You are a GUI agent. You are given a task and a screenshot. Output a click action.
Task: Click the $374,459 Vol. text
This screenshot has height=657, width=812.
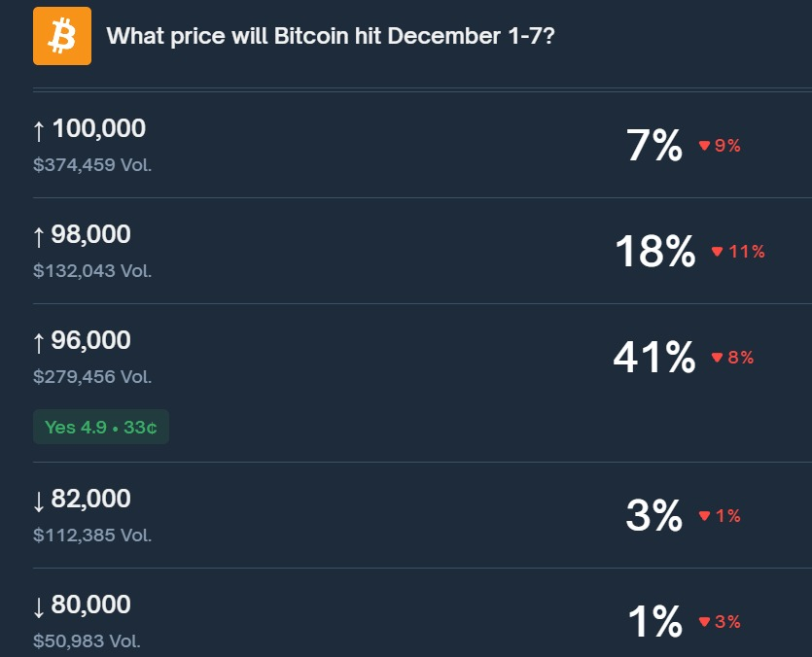(x=92, y=164)
